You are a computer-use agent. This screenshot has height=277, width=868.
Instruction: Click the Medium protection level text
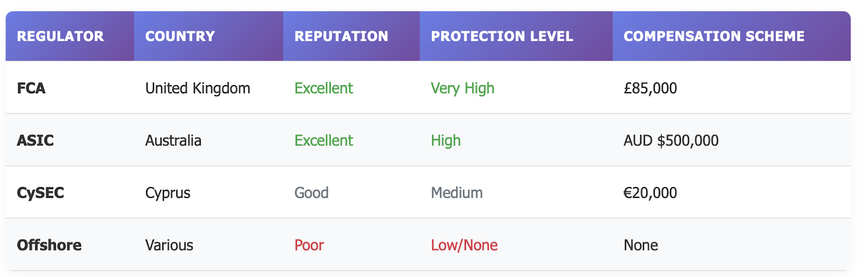457,193
